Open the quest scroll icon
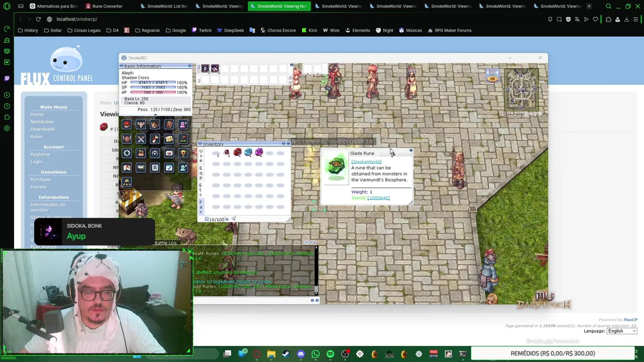 click(155, 139)
